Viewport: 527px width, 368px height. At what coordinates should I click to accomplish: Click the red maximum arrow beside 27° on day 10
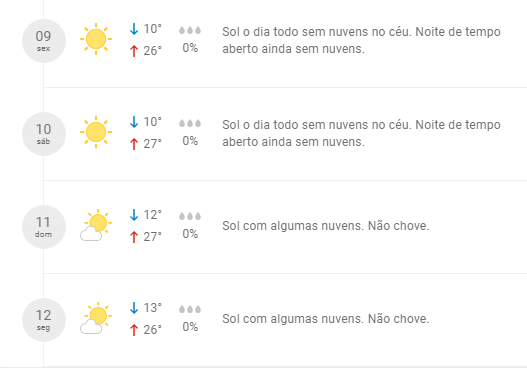pos(134,144)
